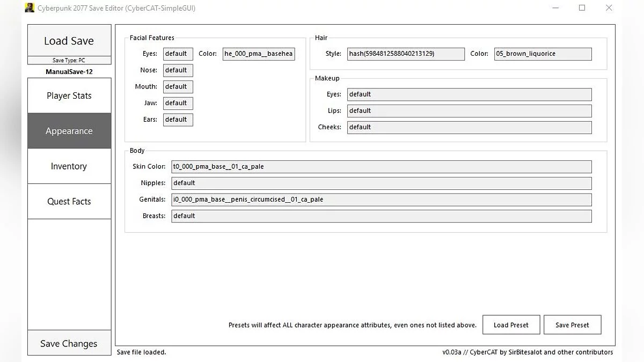Click the Jaw value field
This screenshot has height=362, width=644.
tap(178, 103)
